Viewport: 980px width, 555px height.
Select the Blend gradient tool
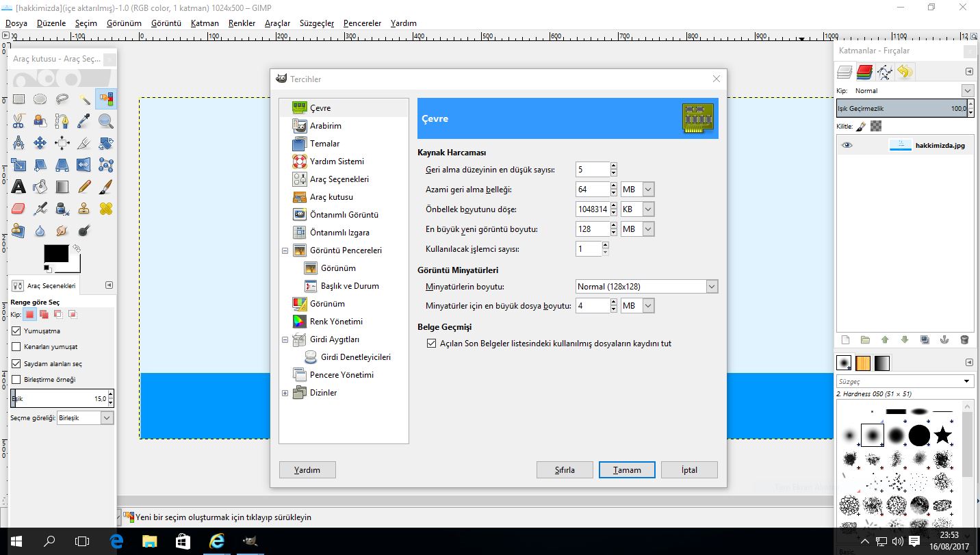[62, 187]
